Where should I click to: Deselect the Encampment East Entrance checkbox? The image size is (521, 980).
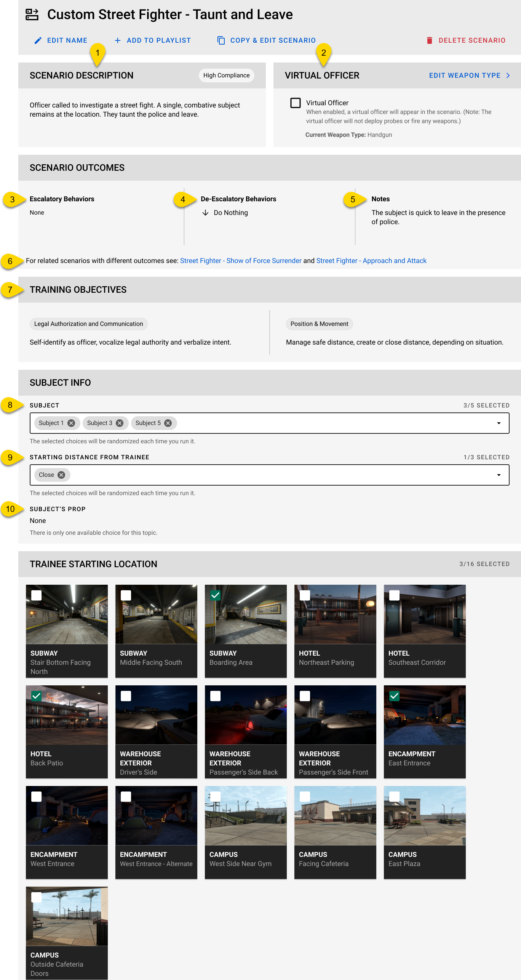tap(395, 696)
